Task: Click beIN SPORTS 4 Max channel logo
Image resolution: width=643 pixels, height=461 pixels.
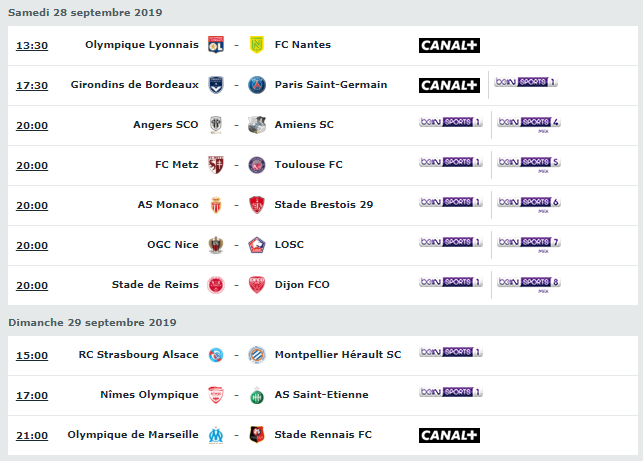Action: click(529, 124)
